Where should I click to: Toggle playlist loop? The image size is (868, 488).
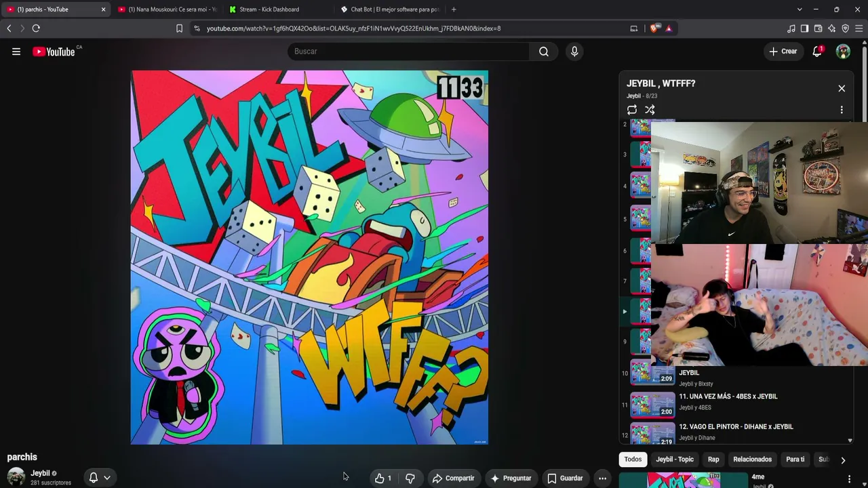tap(632, 110)
